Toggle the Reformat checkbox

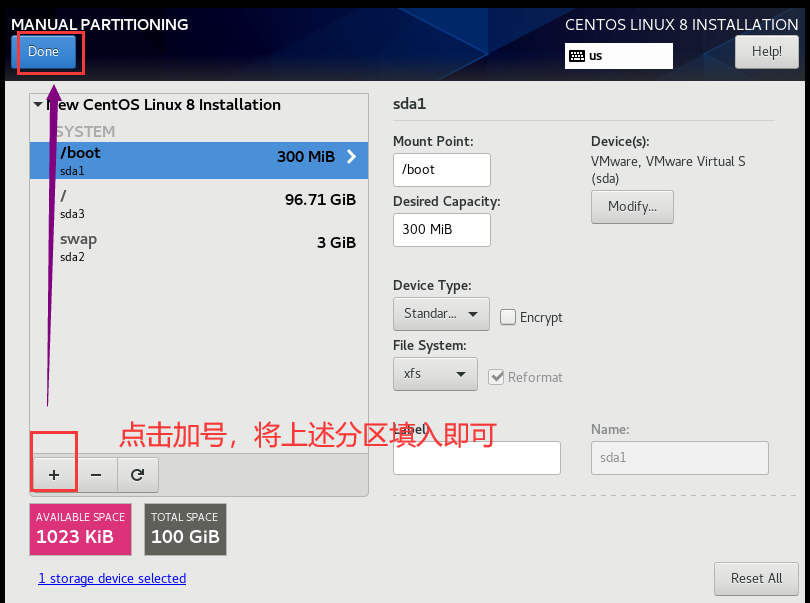point(496,377)
